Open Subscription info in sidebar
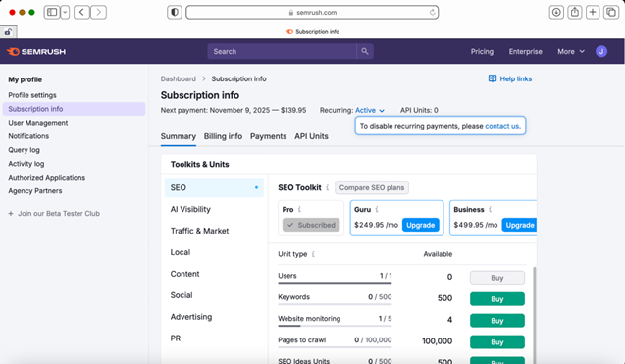The width and height of the screenshot is (625, 364). coord(74,109)
